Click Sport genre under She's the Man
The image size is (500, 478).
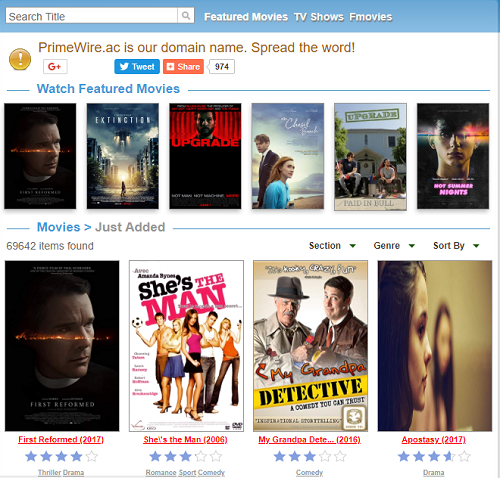click(x=187, y=473)
